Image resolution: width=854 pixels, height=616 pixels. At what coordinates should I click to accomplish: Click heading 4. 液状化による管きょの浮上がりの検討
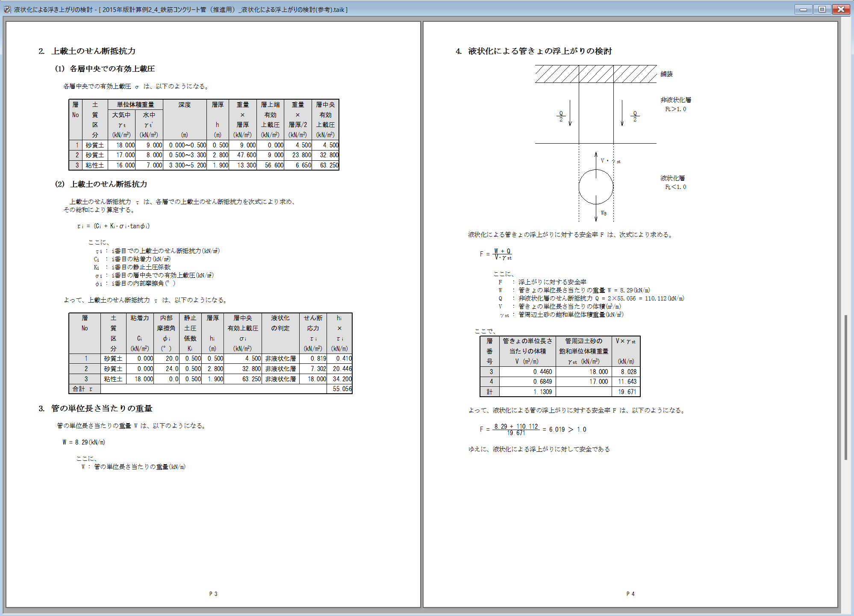pyautogui.click(x=533, y=51)
